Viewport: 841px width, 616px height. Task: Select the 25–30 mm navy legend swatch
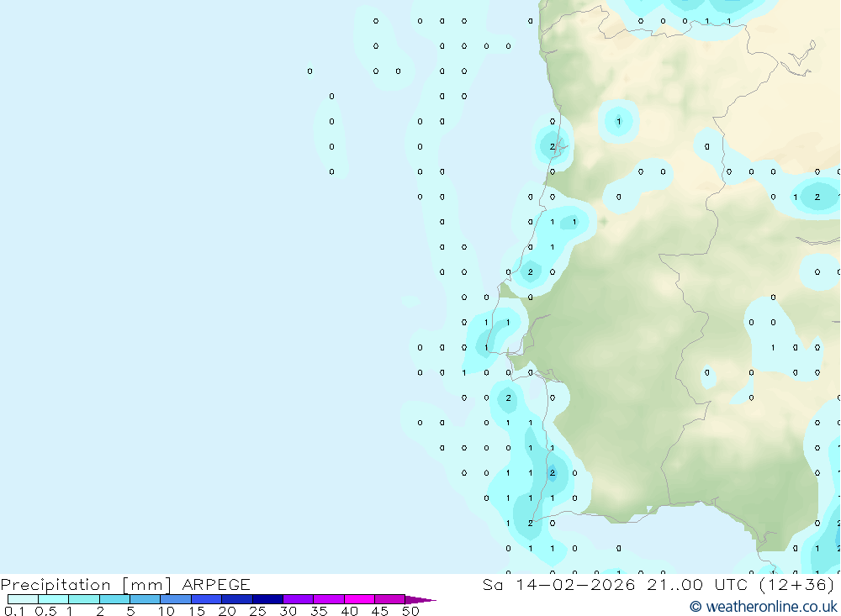click(267, 599)
